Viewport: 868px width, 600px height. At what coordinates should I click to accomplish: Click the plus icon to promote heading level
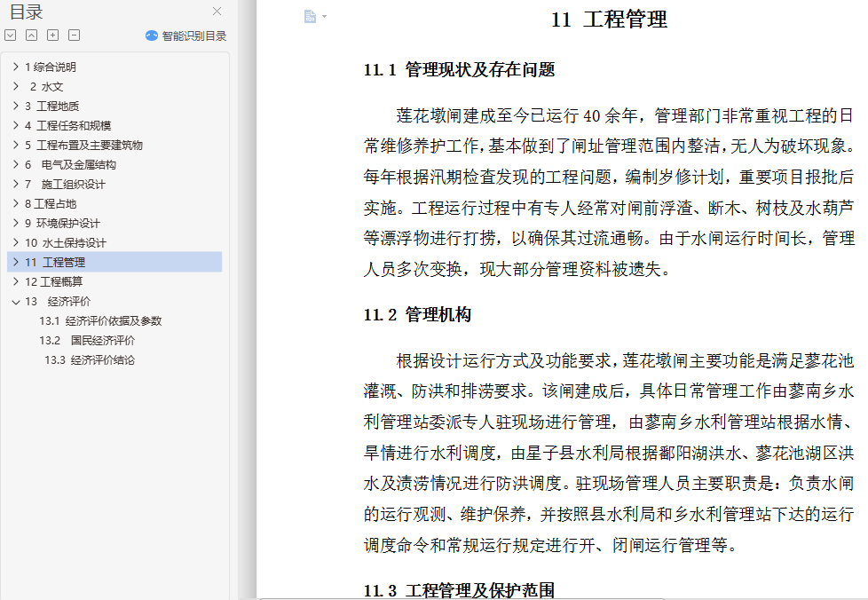[52, 36]
